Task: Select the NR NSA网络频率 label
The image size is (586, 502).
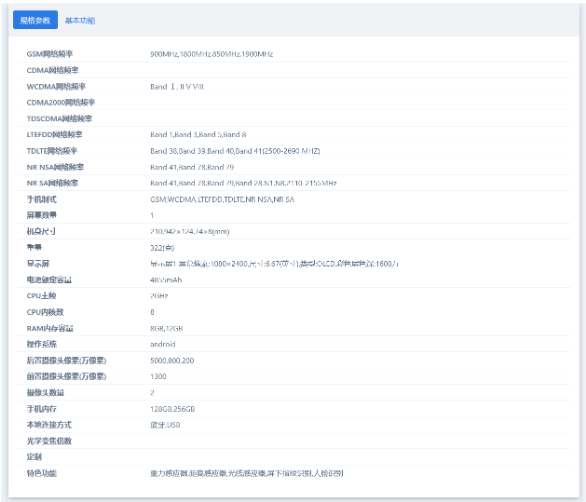Action: (55, 167)
